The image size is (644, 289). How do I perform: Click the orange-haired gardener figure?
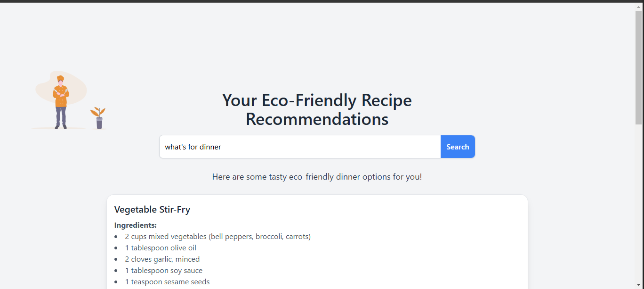click(x=60, y=99)
